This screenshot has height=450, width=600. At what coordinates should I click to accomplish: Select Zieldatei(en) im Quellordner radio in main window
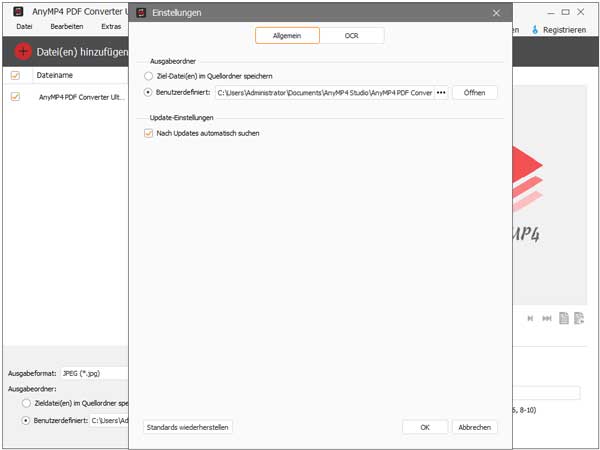coord(26,403)
